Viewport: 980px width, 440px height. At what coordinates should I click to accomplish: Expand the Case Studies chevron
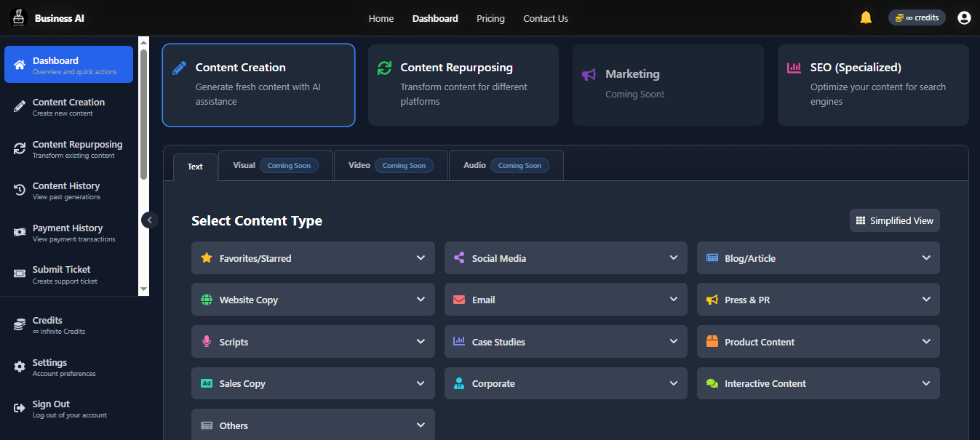(x=673, y=341)
